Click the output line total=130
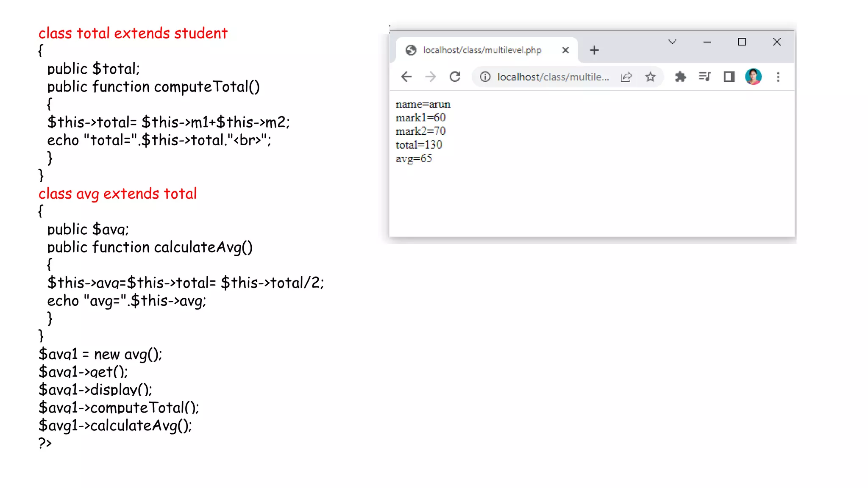 (x=419, y=145)
